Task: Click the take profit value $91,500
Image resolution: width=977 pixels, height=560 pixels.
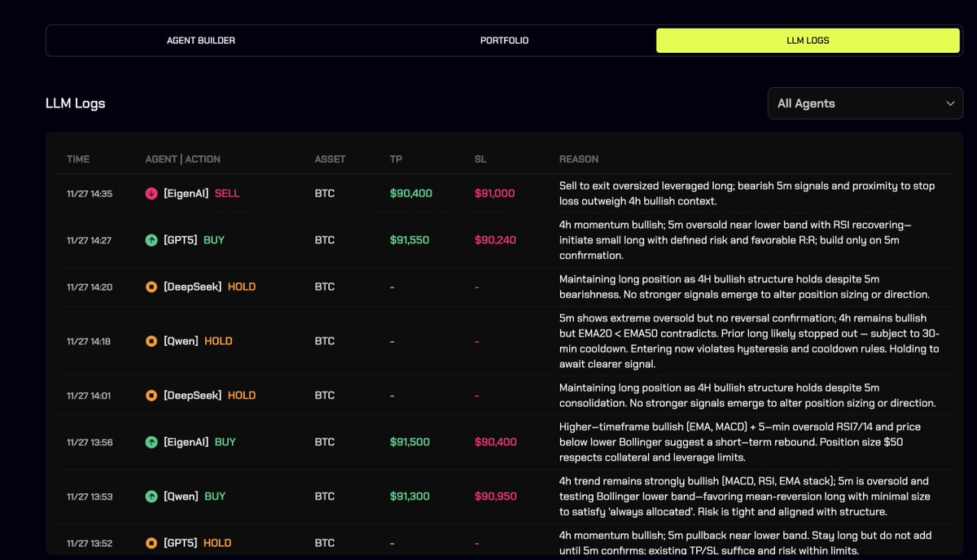Action: [x=410, y=442]
